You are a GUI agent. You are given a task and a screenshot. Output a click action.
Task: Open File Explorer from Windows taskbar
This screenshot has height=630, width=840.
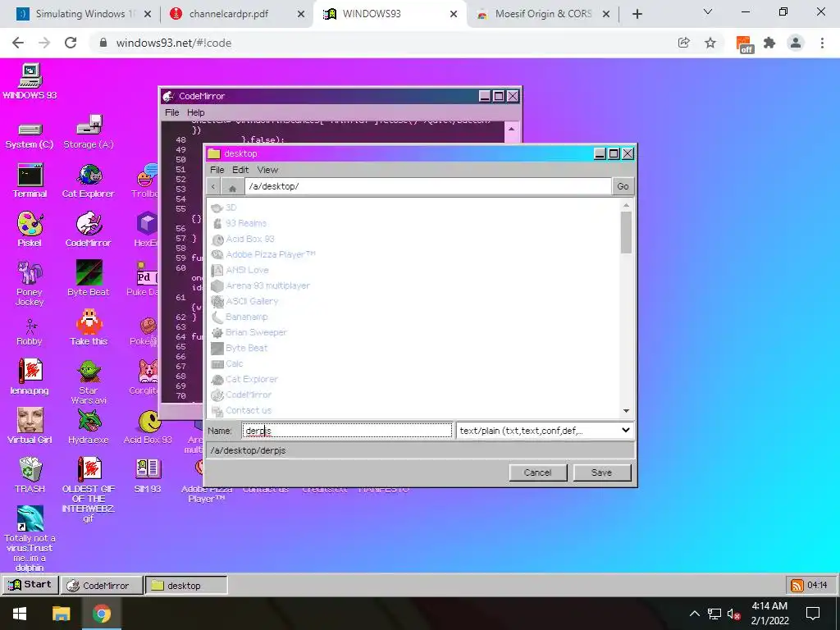pos(61,614)
